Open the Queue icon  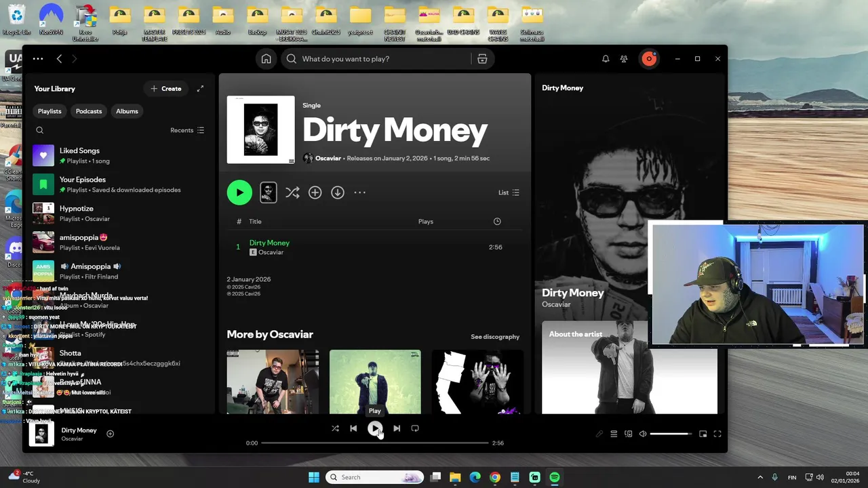coord(614,434)
